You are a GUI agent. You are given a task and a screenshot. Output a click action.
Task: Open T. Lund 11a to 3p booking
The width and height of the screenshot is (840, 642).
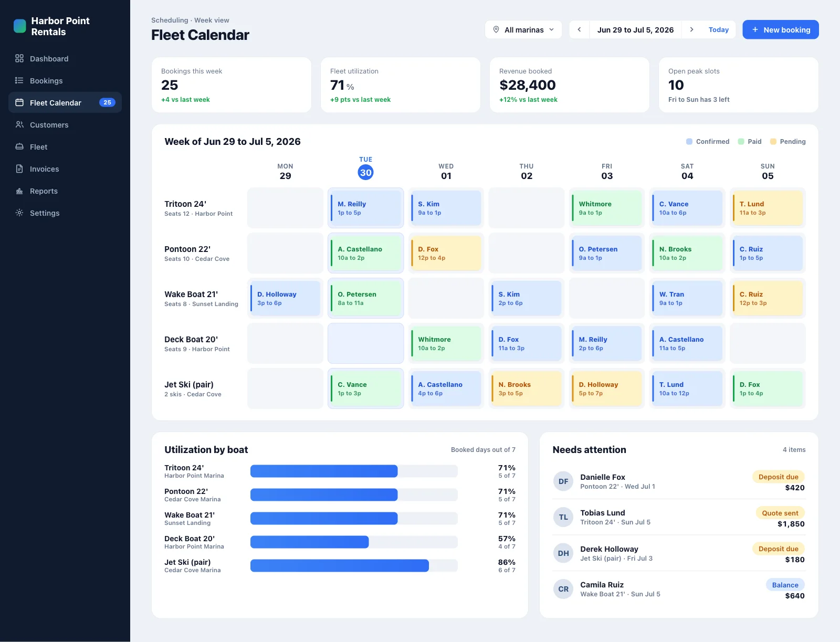coord(768,208)
